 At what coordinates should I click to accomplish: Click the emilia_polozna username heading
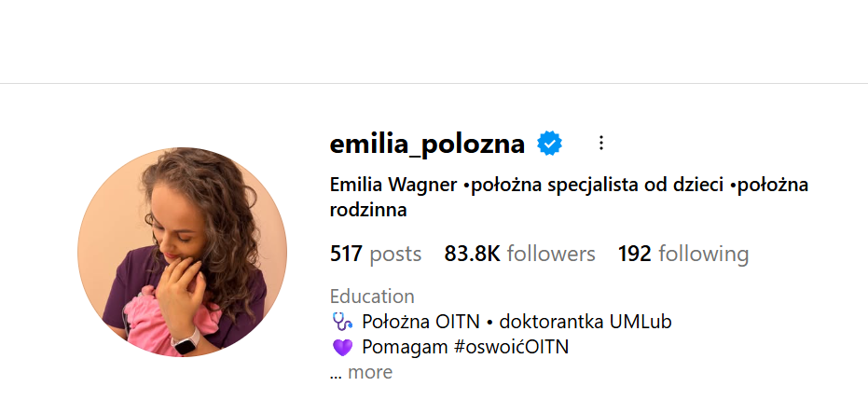(x=427, y=145)
